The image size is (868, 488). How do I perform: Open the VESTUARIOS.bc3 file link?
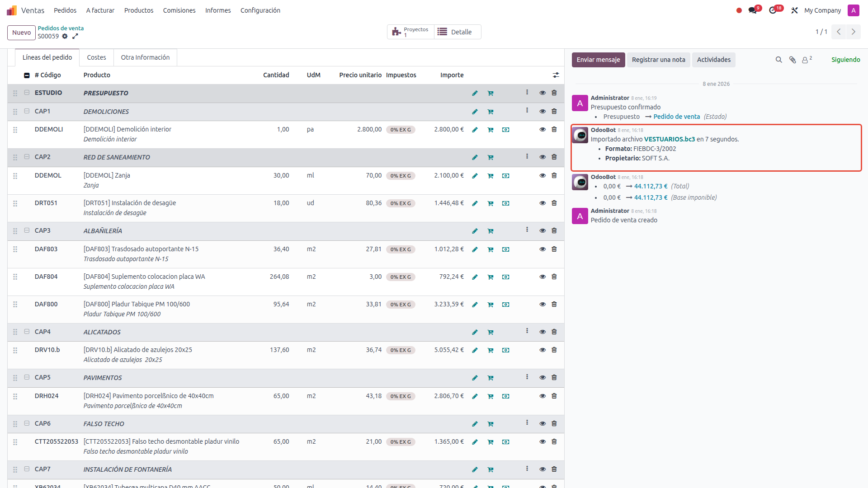(x=669, y=139)
